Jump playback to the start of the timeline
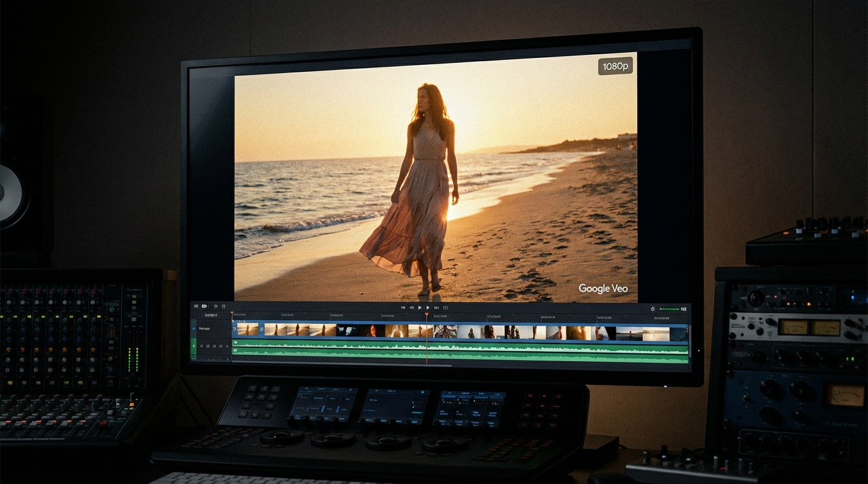868x484 pixels. pos(403,308)
